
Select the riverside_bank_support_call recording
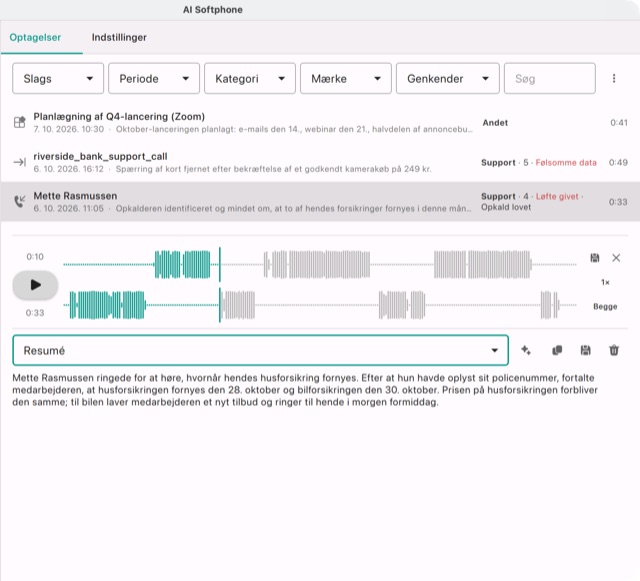[x=320, y=162]
